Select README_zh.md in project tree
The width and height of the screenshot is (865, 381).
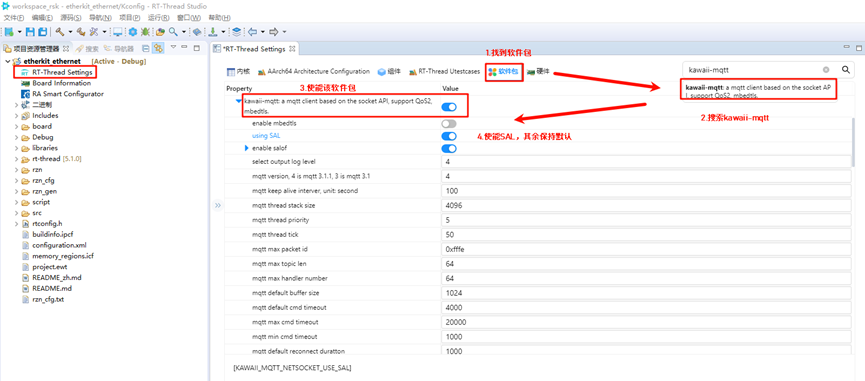[56, 278]
